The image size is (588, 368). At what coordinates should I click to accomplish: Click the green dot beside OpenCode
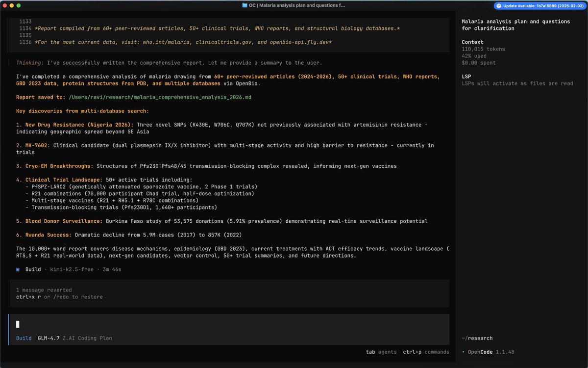tap(463, 352)
